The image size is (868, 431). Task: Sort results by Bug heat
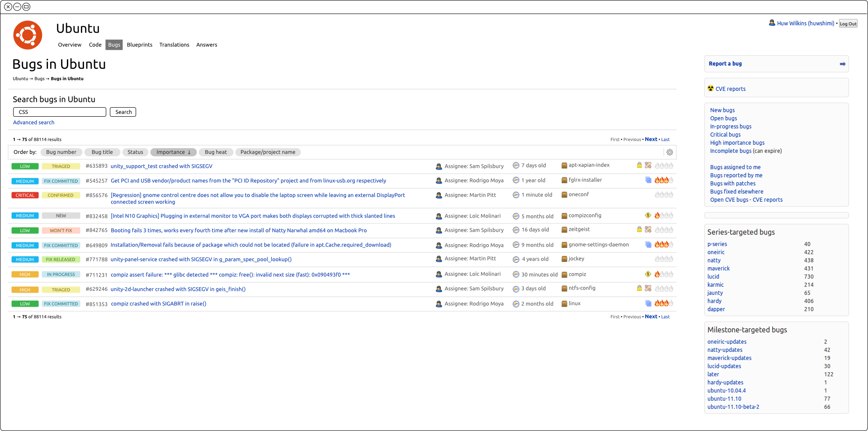tap(216, 152)
